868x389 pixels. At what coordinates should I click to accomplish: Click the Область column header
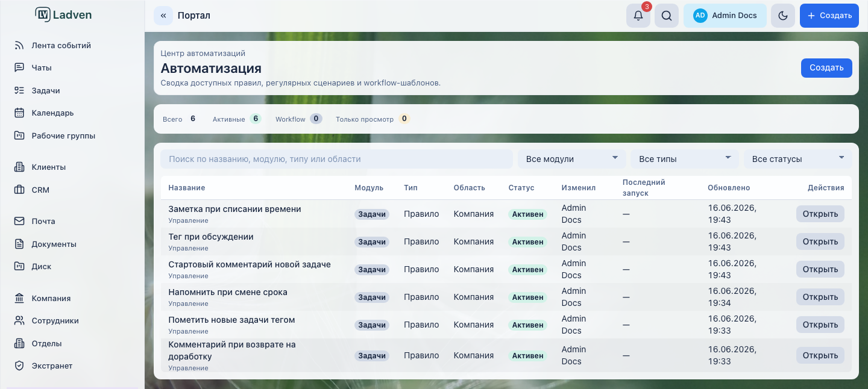click(x=470, y=188)
